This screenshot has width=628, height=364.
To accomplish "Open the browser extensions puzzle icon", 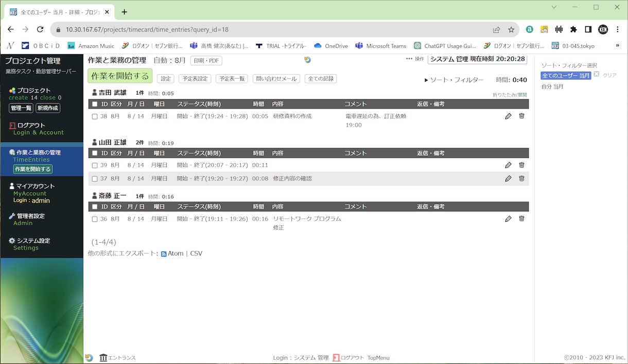I will click(x=573, y=30).
